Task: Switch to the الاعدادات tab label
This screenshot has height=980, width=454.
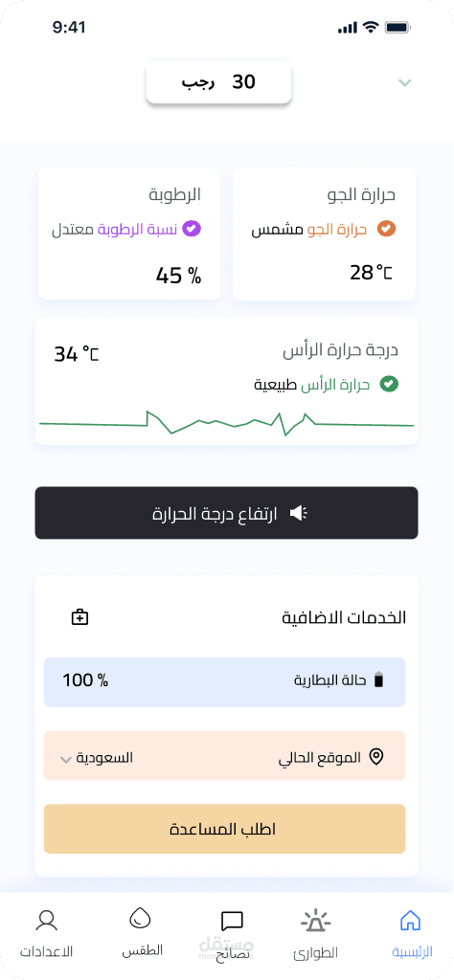Action: (46, 951)
